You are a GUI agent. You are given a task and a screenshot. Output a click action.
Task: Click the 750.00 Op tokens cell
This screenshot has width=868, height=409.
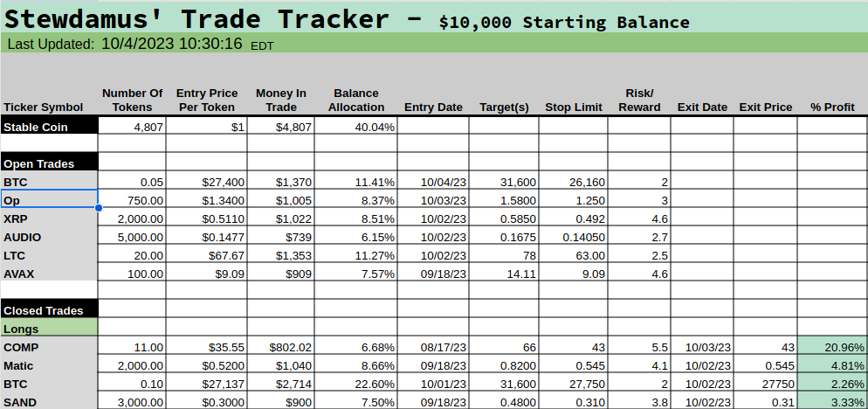coord(132,200)
